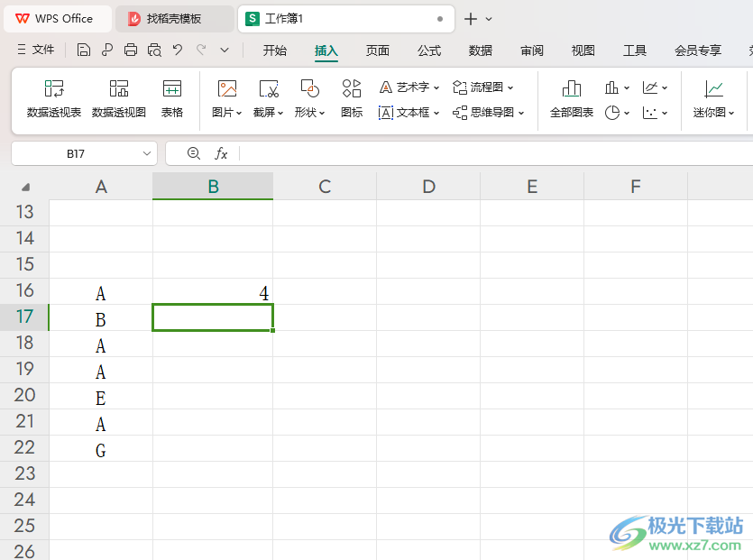Open the File (文件) menu
This screenshot has width=753, height=560.
(36, 50)
